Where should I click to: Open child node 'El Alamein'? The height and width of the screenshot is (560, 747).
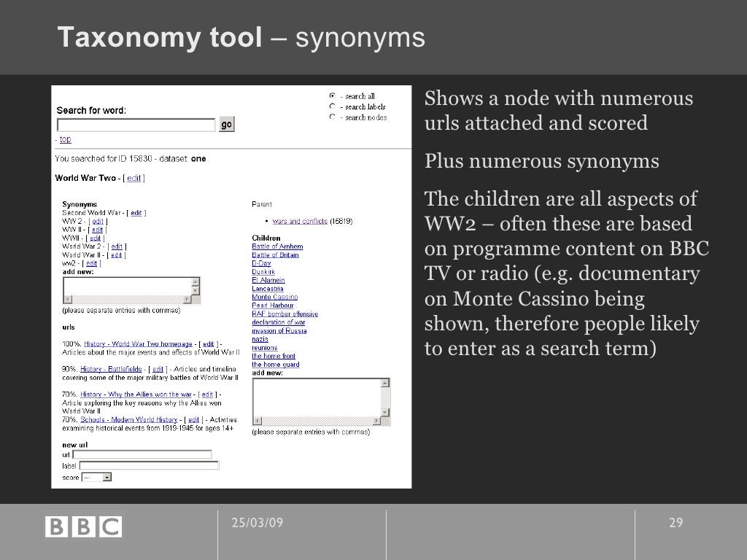[x=268, y=280]
